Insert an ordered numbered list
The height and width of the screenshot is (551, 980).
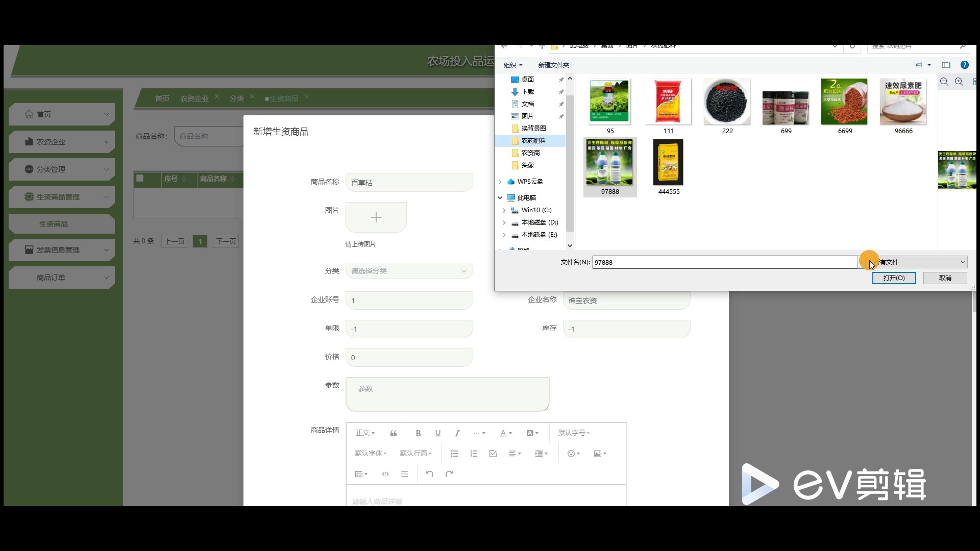coord(474,454)
